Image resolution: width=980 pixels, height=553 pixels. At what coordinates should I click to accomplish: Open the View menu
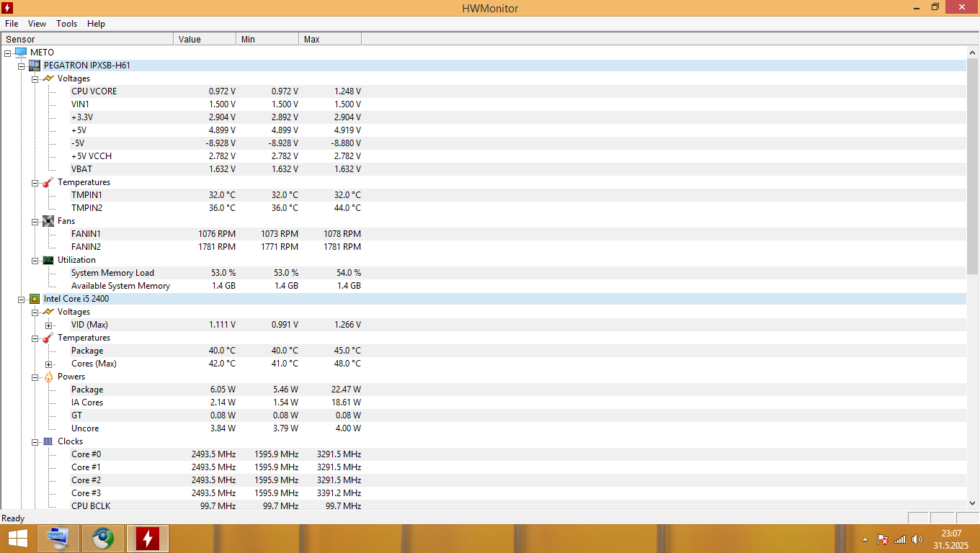(37, 24)
